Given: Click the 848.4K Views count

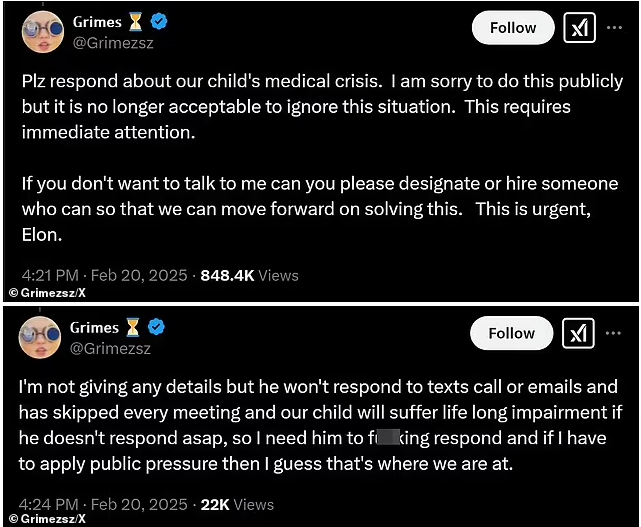Looking at the screenshot, I should (x=249, y=276).
